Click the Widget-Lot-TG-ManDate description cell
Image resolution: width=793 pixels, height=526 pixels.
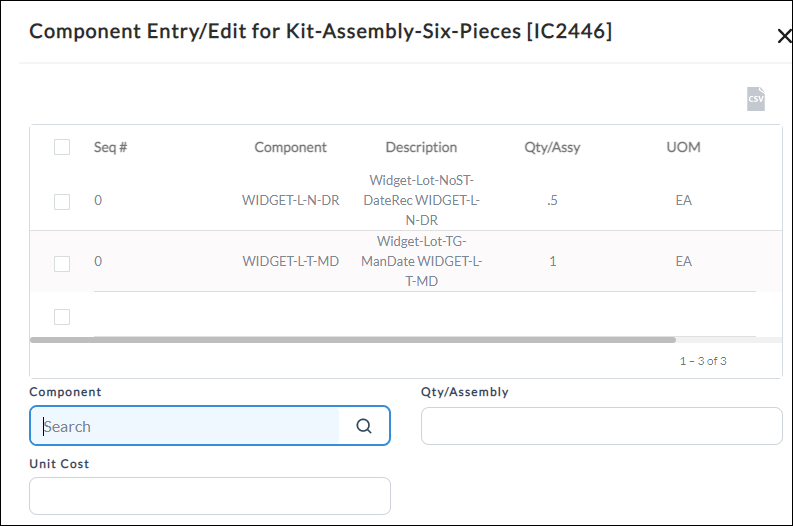coord(421,261)
